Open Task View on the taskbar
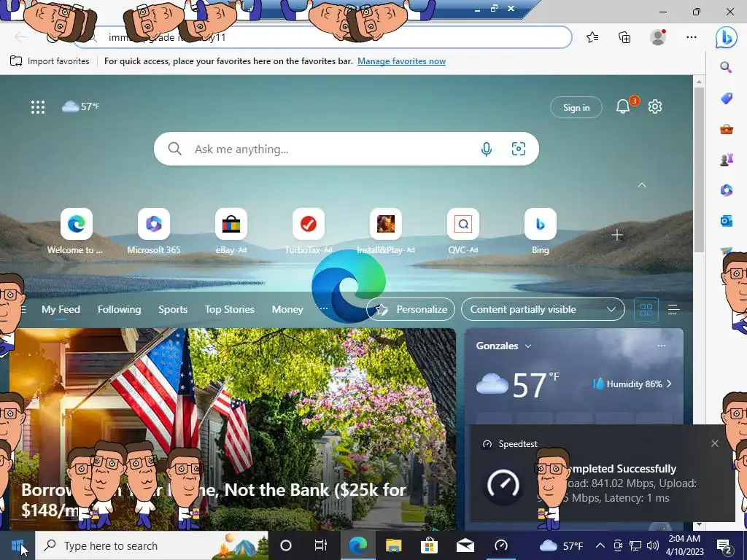 (321, 545)
